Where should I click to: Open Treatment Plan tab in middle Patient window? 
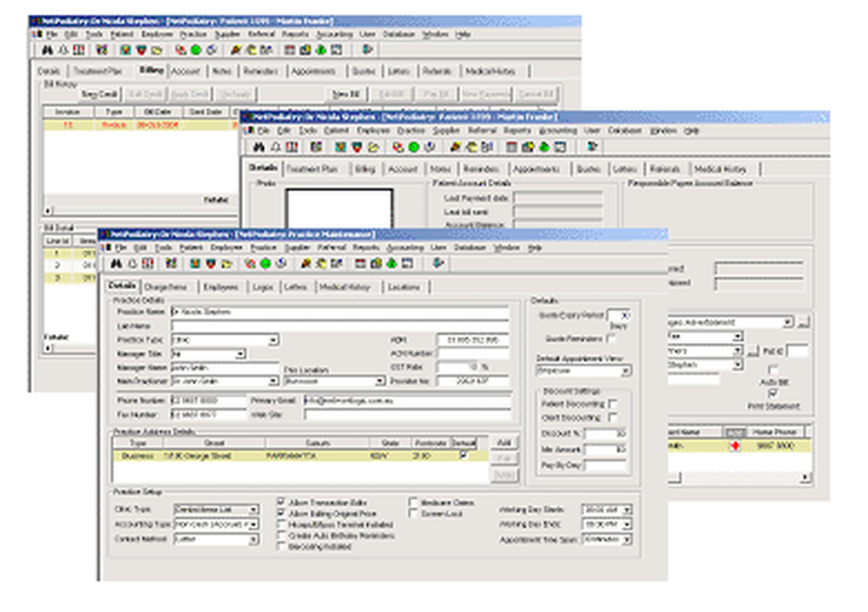pos(312,169)
